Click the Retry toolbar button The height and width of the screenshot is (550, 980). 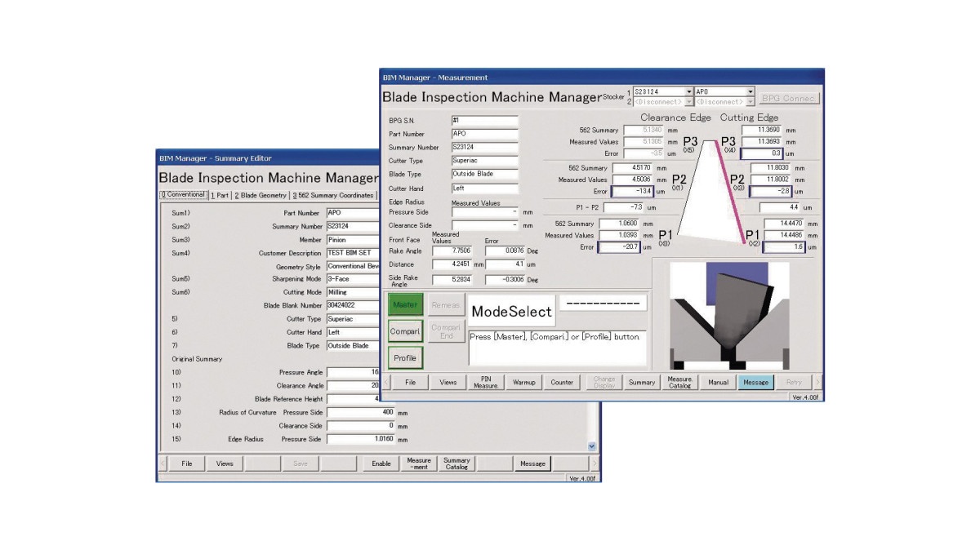[x=794, y=382]
